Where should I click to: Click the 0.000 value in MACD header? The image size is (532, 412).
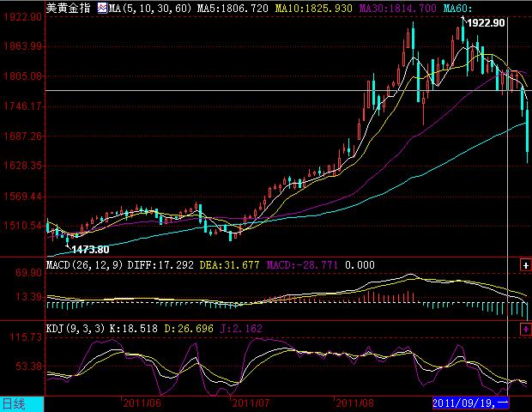point(360,264)
